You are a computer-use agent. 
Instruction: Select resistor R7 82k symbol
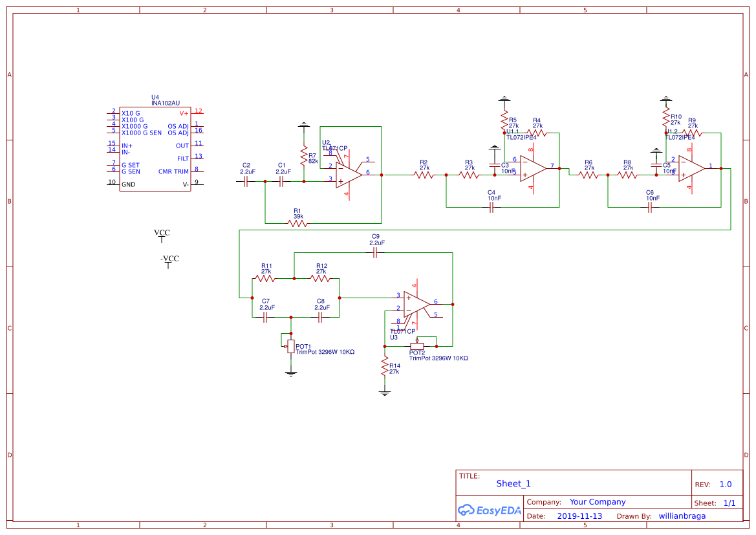(303, 156)
